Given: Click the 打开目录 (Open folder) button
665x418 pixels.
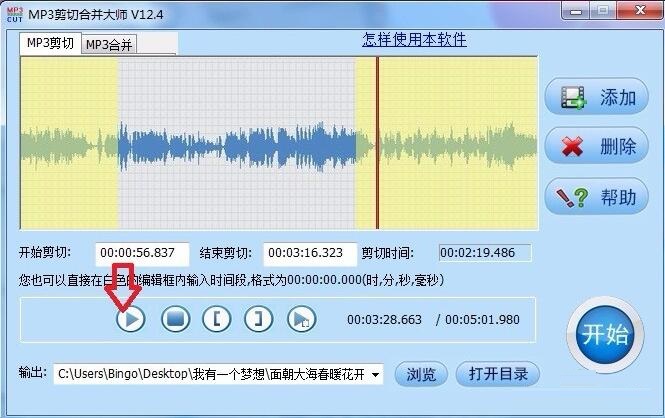Looking at the screenshot, I should click(498, 374).
